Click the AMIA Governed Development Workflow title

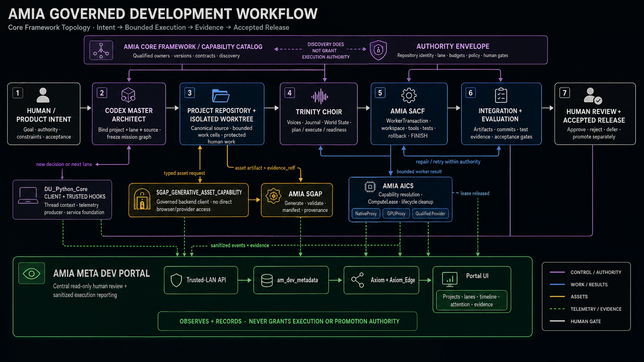(x=163, y=14)
